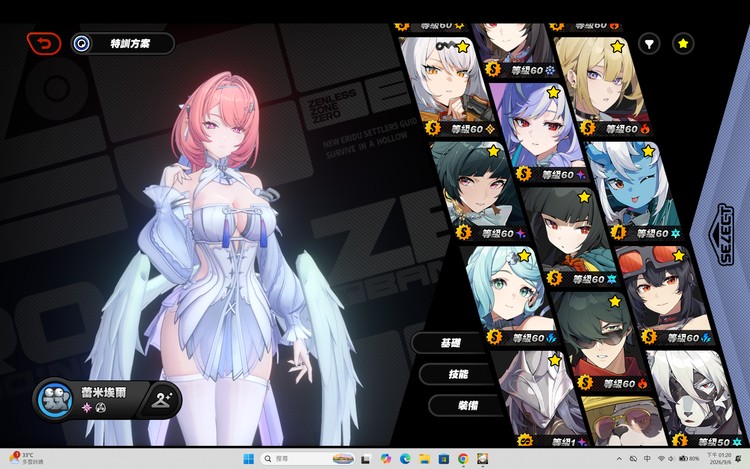This screenshot has height=469, width=750.
Task: Select the blonde purple-eyed agent card
Action: coord(605,86)
